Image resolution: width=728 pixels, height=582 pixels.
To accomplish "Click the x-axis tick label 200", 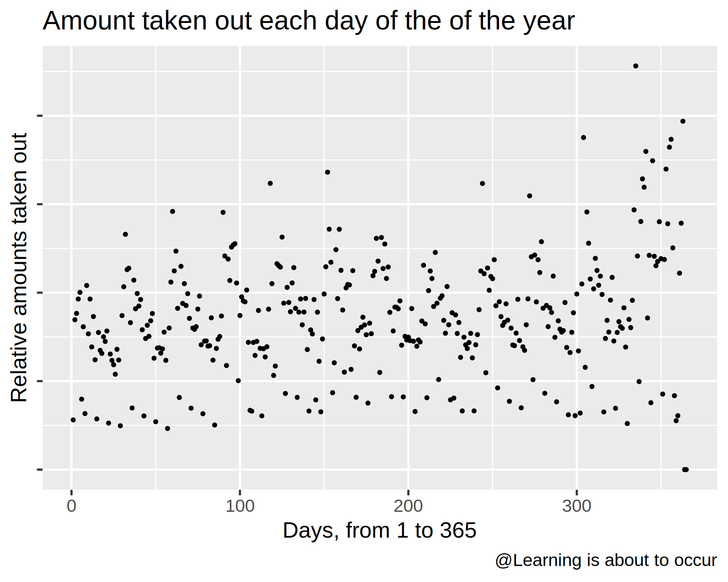I will tap(408, 506).
